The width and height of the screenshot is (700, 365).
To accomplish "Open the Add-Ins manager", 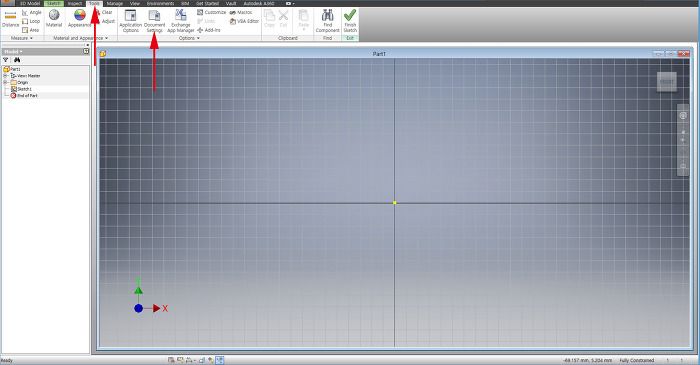I will [x=209, y=30].
